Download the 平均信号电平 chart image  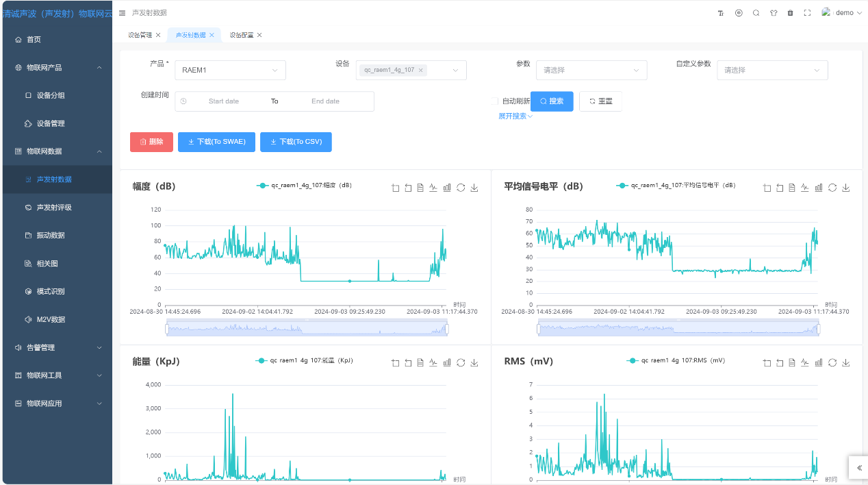[846, 188]
